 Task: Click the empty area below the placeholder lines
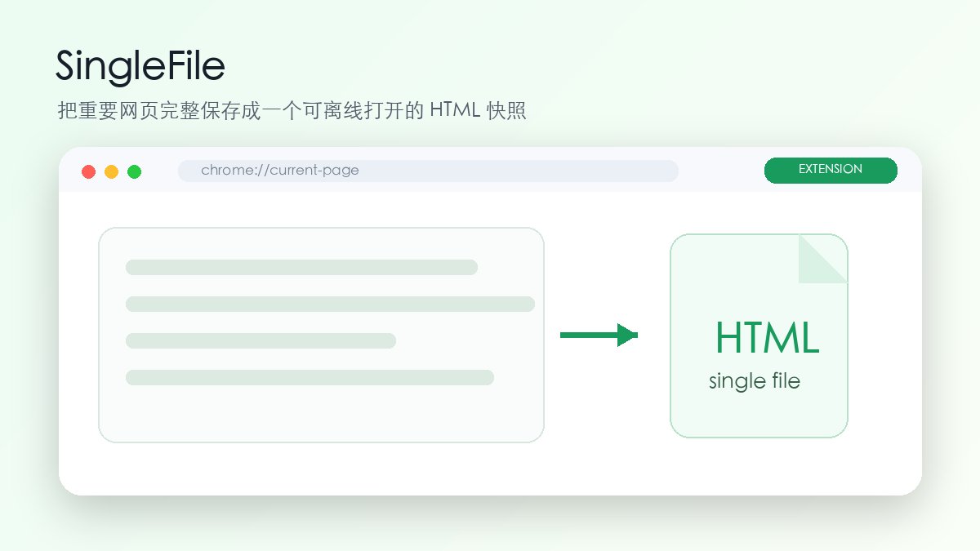pyautogui.click(x=321, y=414)
